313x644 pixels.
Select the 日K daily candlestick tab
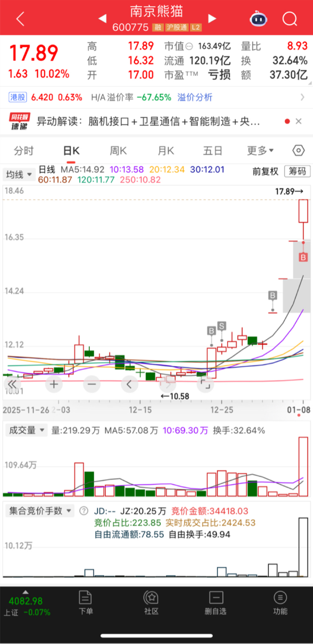pos(71,151)
